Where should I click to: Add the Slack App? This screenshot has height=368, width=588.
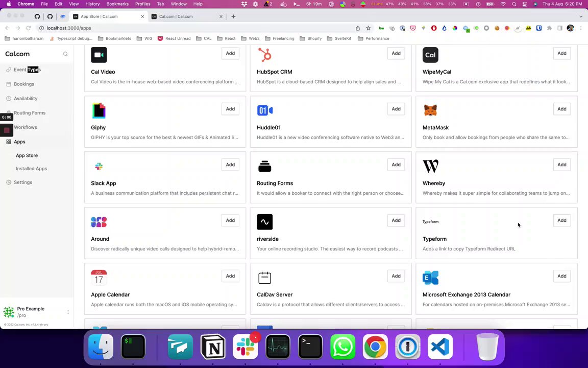230,165
